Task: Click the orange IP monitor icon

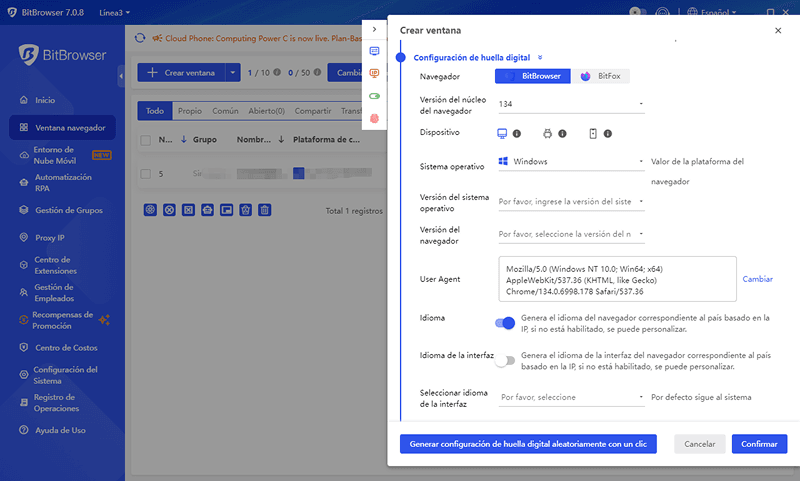Action: tap(375, 73)
